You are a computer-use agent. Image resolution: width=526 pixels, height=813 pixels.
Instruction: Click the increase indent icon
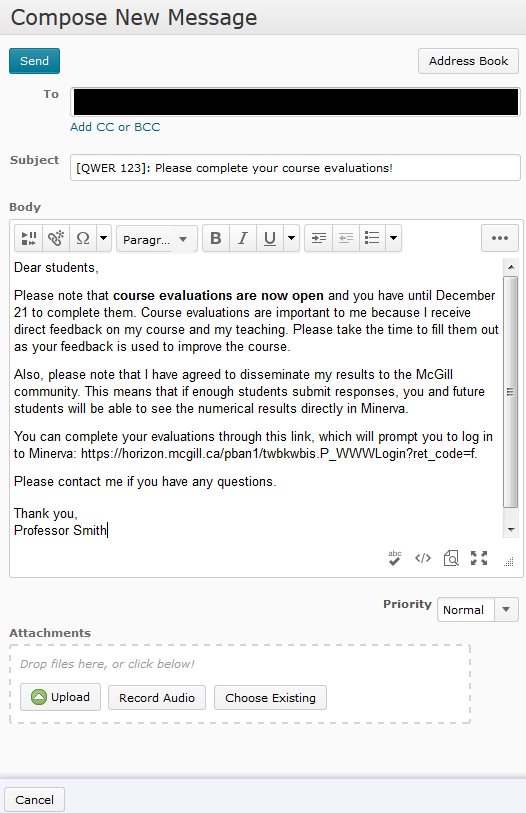pos(319,239)
